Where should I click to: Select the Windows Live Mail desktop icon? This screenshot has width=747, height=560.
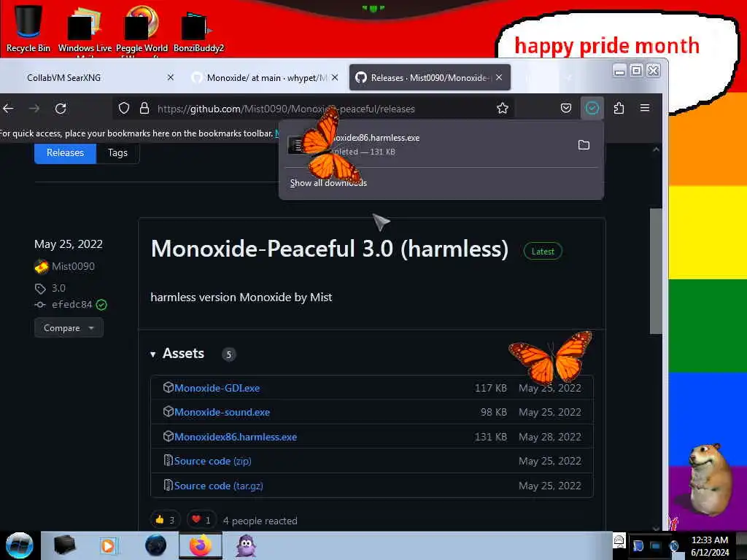[x=85, y=29]
